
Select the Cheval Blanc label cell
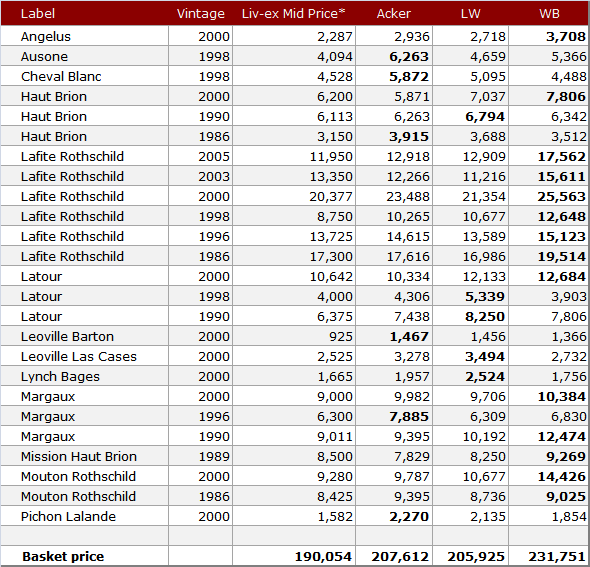[85, 76]
